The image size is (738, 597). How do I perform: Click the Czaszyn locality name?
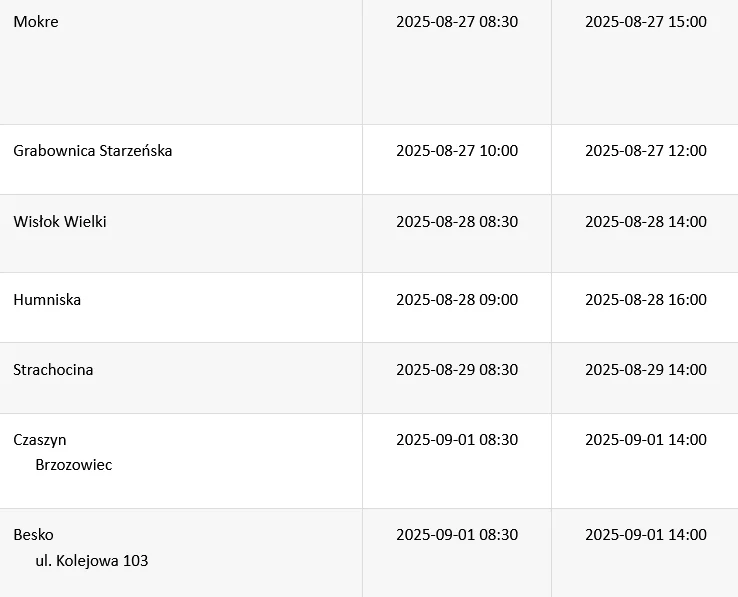coord(40,440)
